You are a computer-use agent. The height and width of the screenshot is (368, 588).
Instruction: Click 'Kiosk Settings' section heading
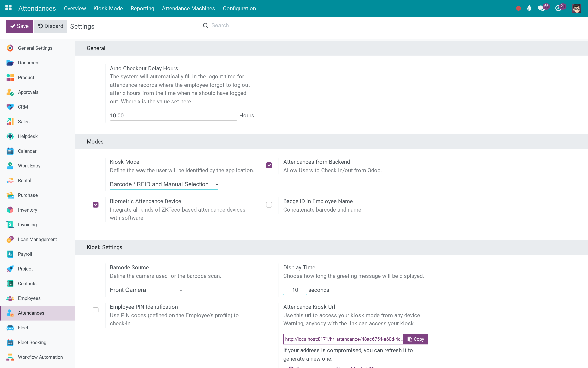tap(105, 247)
